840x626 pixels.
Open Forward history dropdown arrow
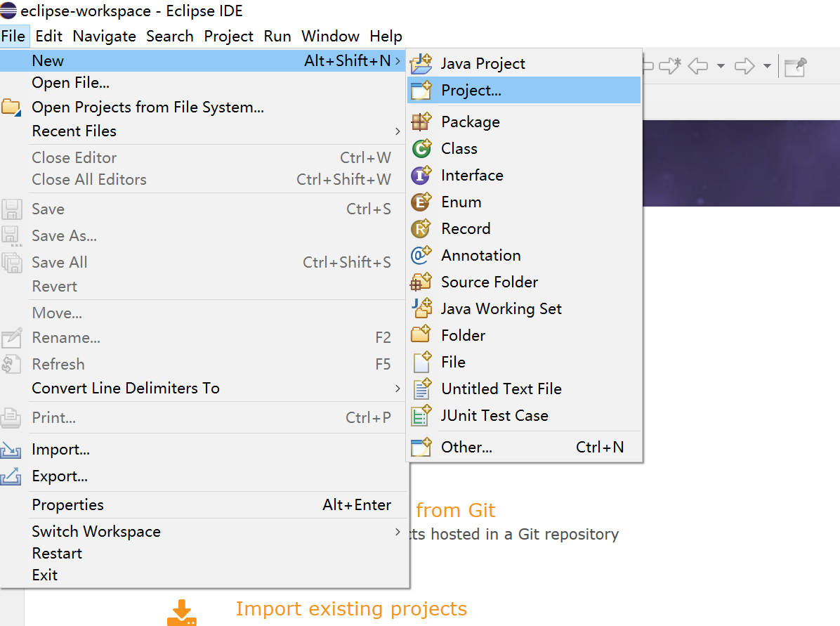pos(767,66)
